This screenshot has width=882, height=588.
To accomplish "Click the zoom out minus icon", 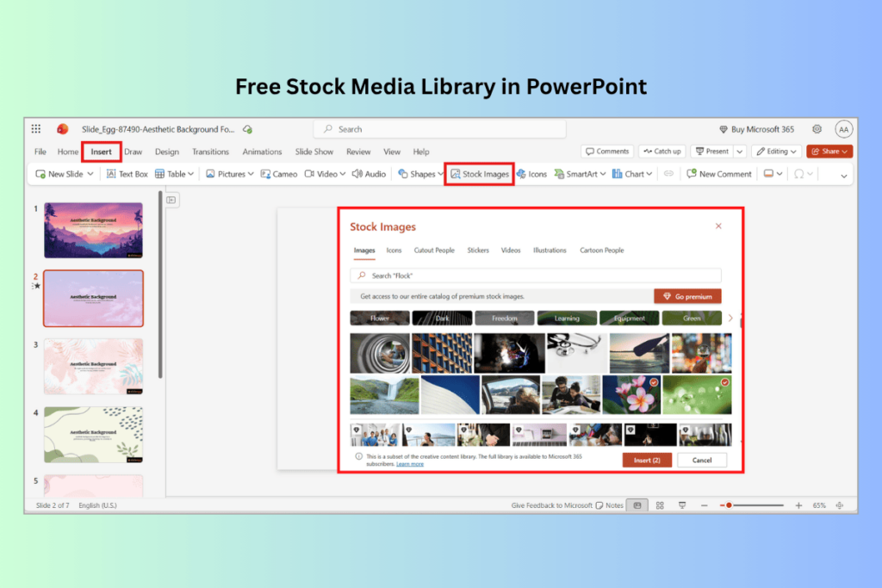I will click(x=705, y=505).
